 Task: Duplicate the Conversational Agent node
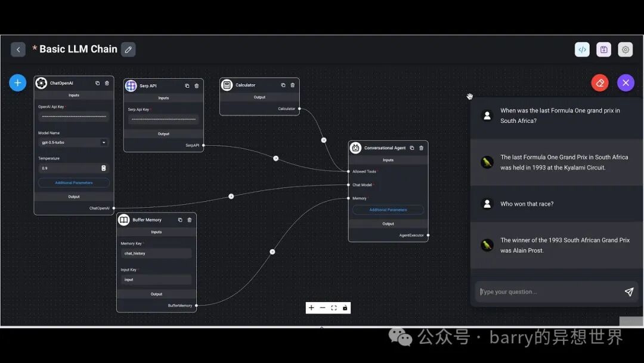pyautogui.click(x=412, y=148)
